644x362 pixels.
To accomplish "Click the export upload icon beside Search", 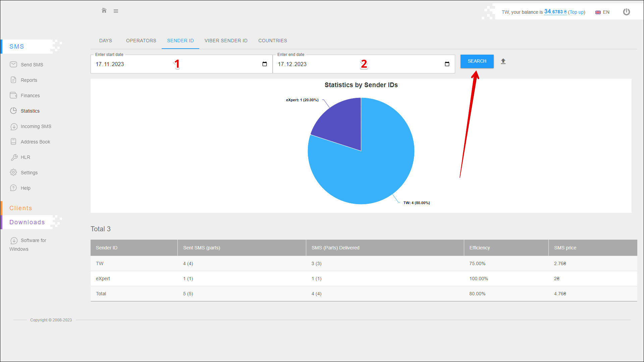I will 503,61.
